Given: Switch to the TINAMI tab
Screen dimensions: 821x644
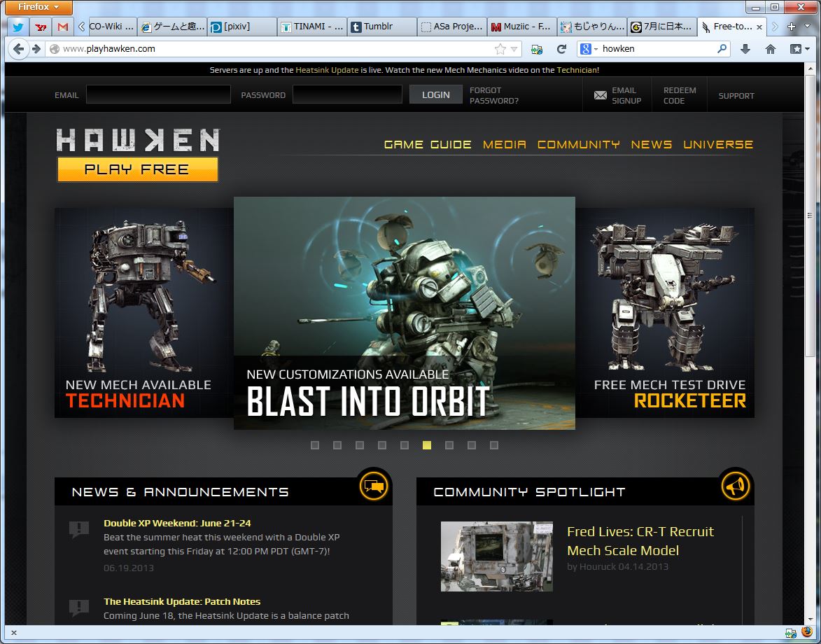Looking at the screenshot, I should 312,27.
